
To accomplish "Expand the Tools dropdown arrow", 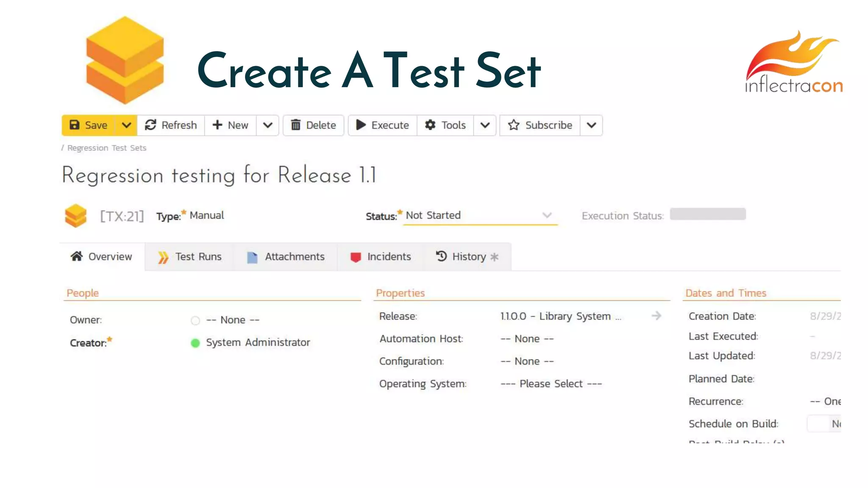I will click(x=485, y=125).
